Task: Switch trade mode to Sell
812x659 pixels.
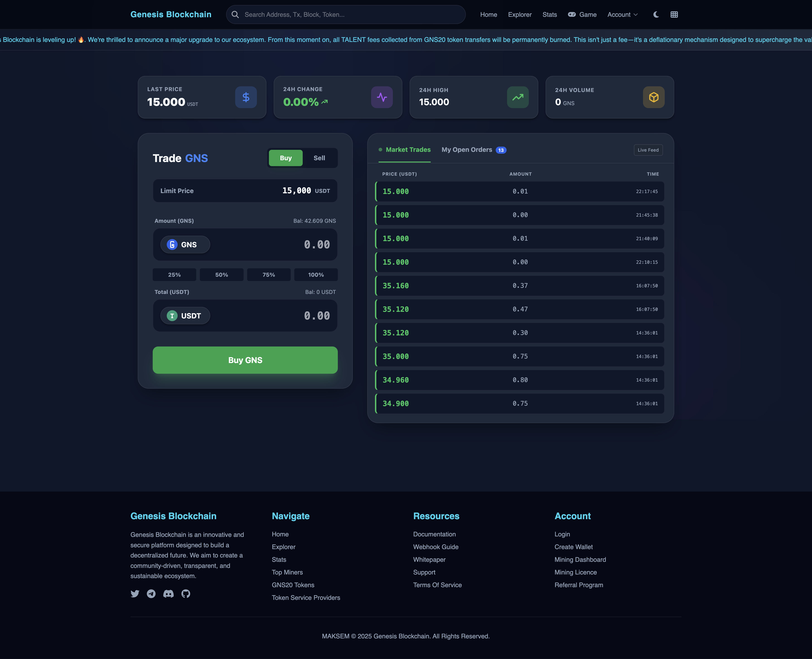Action: 319,158
